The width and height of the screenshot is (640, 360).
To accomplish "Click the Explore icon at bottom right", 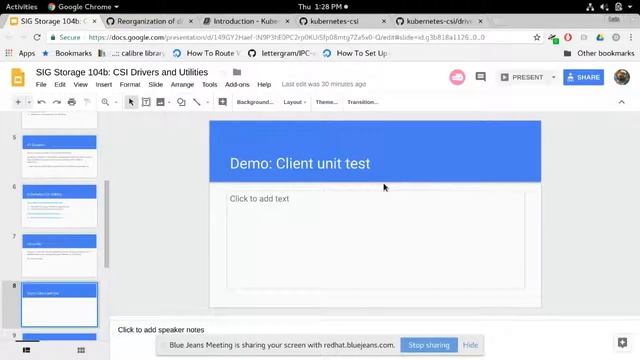I will coord(622,342).
